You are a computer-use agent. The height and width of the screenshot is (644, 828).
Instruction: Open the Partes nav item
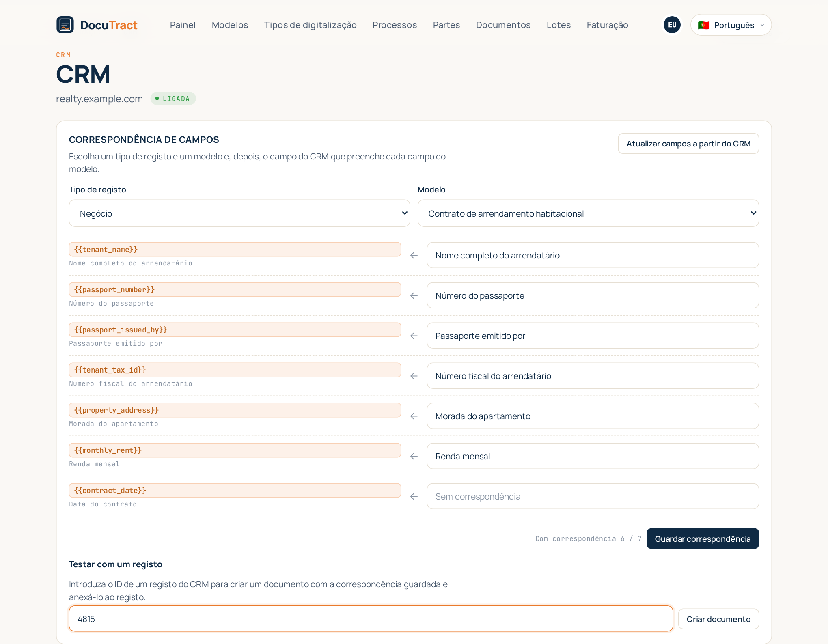446,25
